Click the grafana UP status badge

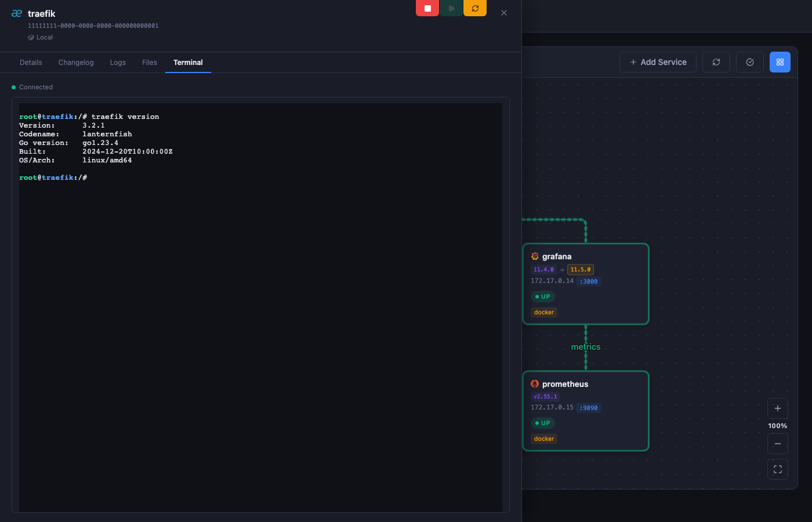click(x=543, y=296)
